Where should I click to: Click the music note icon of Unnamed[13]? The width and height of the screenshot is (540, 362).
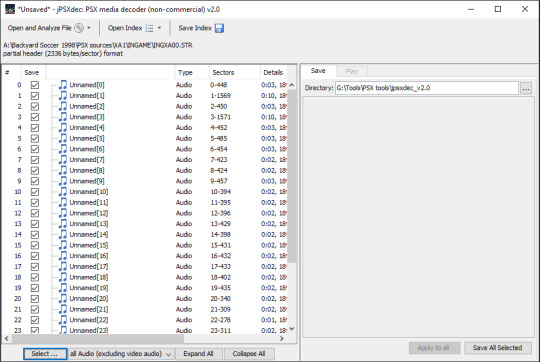click(x=63, y=224)
